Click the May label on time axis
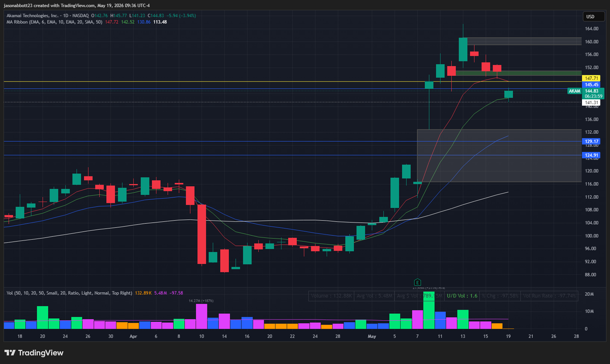This screenshot has height=364, width=610. [372, 336]
